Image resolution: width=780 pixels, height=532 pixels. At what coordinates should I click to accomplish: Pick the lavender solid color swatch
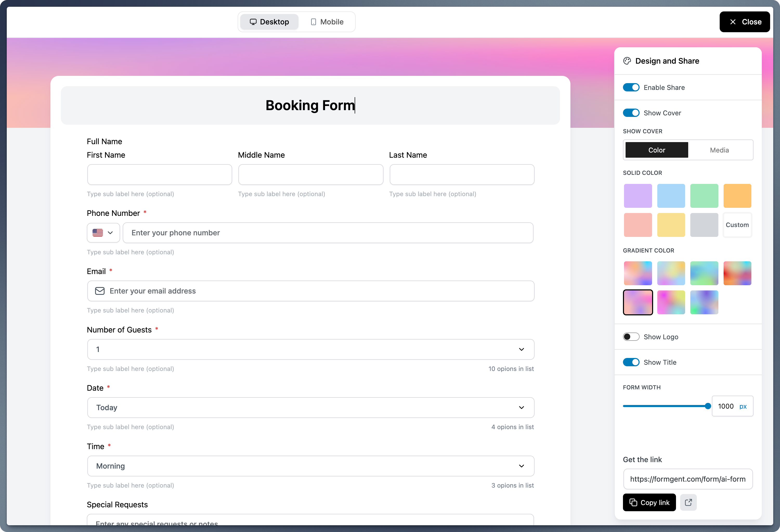coord(638,196)
